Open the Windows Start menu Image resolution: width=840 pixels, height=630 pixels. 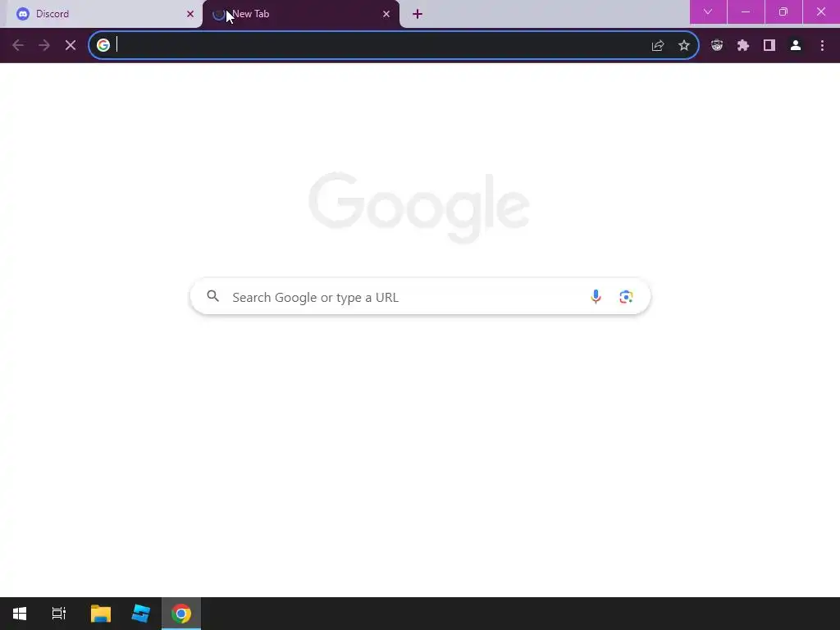(x=20, y=614)
